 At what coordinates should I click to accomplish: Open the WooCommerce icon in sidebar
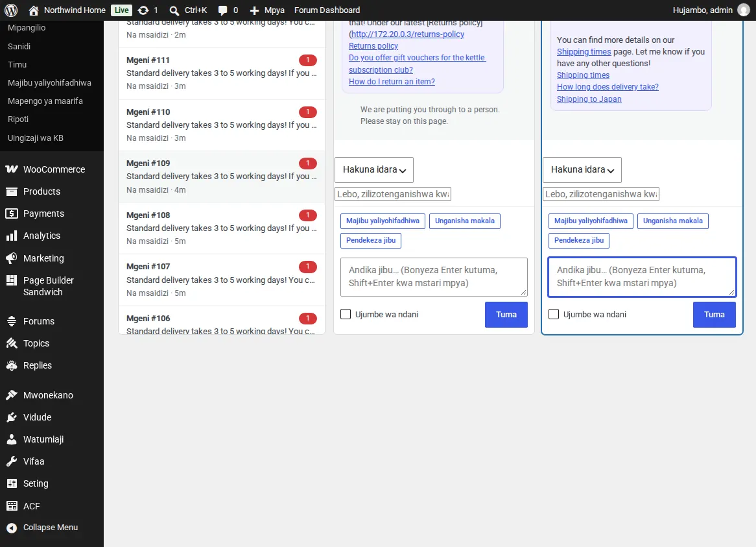[12, 169]
